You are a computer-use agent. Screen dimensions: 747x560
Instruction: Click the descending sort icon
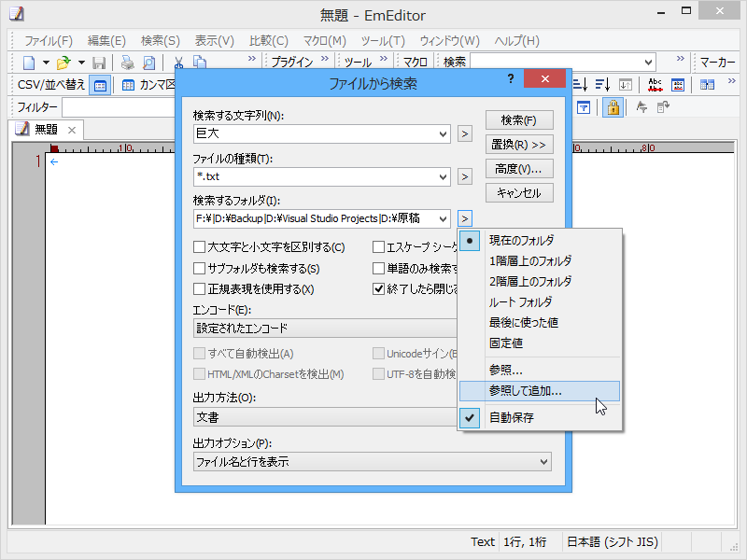click(603, 84)
